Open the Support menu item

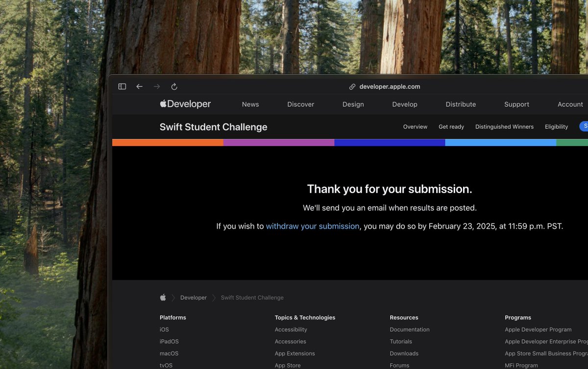[x=516, y=104]
